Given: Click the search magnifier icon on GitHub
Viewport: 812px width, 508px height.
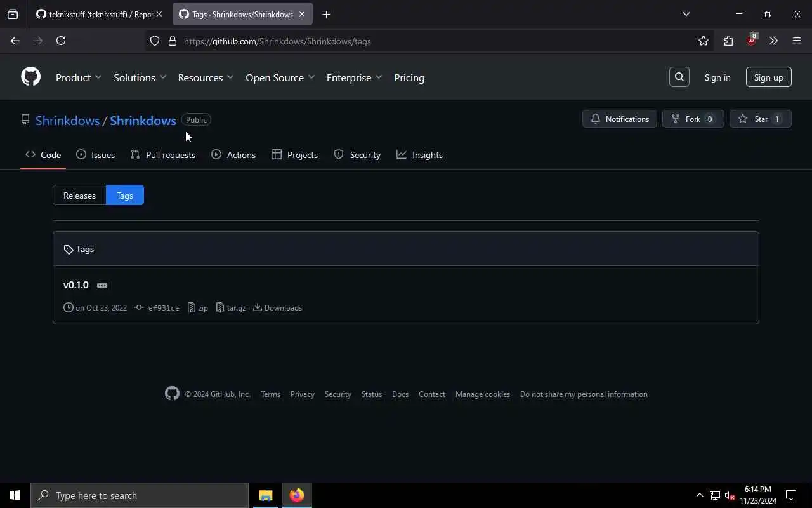Looking at the screenshot, I should point(679,77).
